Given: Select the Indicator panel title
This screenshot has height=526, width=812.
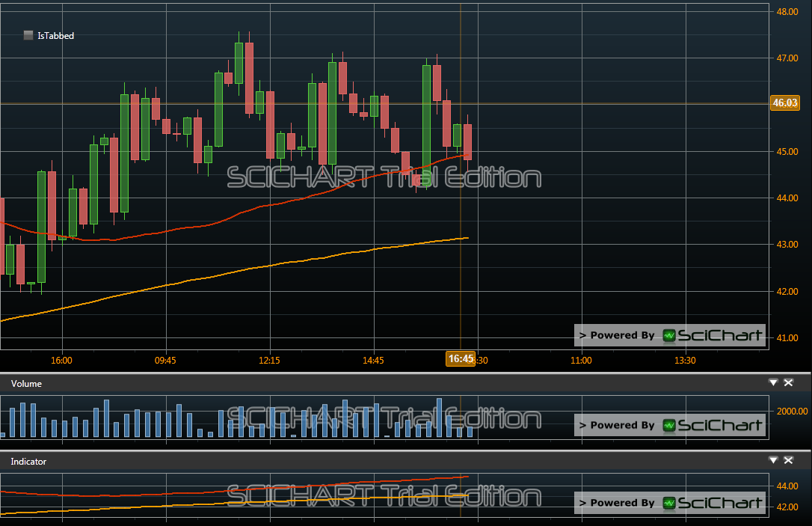Looking at the screenshot, I should tap(28, 462).
